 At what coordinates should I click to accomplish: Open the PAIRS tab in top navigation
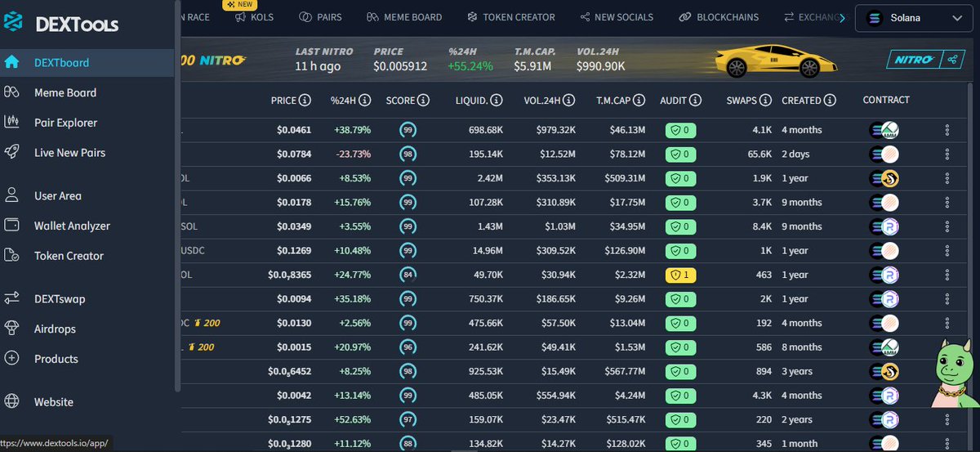click(x=320, y=17)
